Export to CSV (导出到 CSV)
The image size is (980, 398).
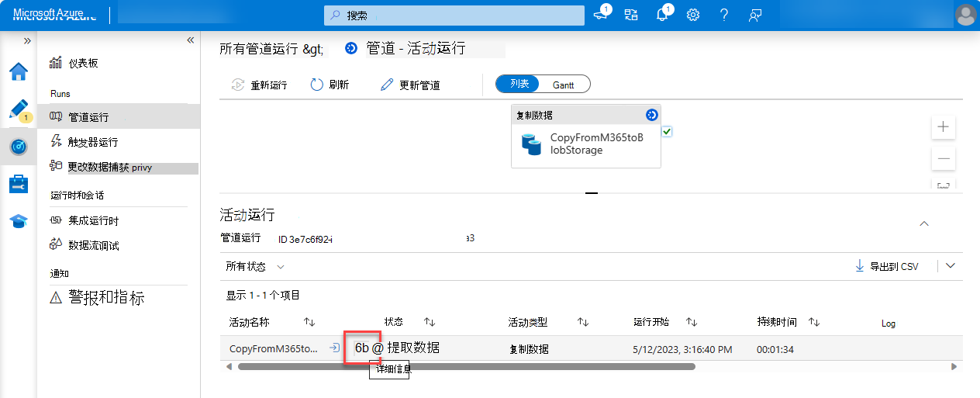pos(886,266)
